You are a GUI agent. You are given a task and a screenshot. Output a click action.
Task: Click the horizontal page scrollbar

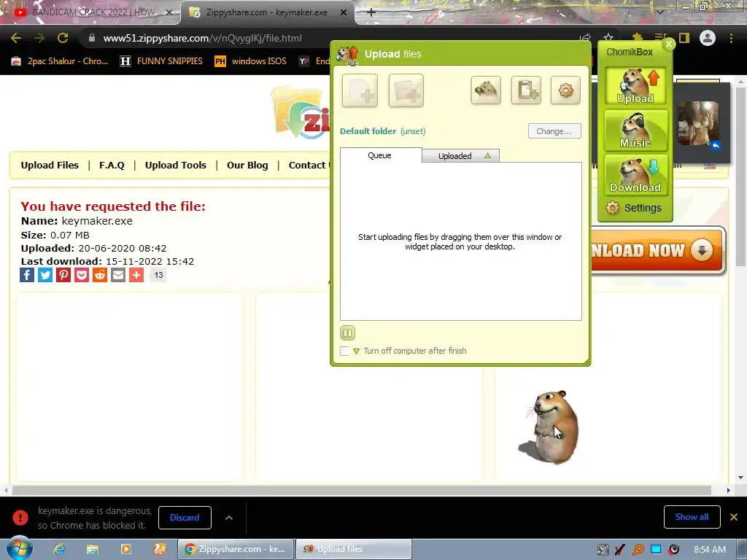362,490
